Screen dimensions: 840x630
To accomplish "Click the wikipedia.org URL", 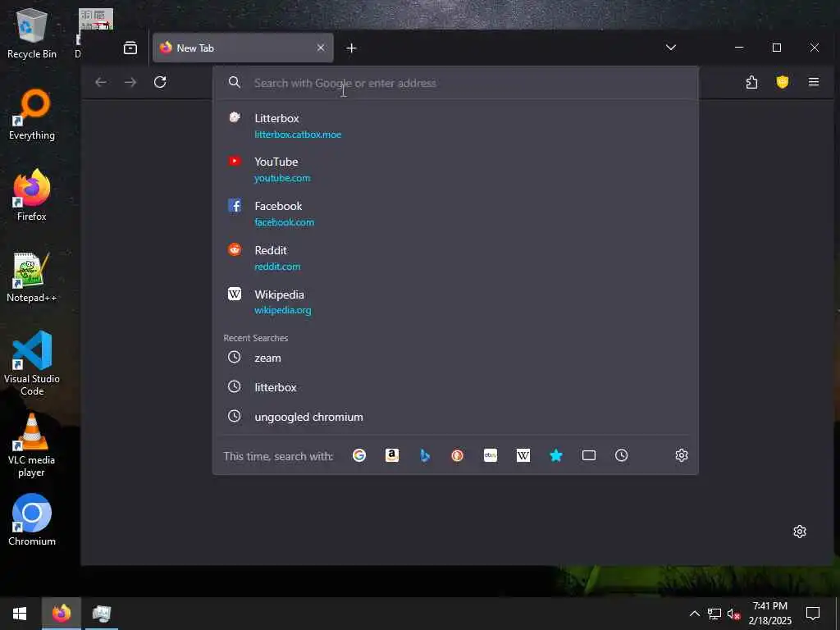I will coord(283,310).
